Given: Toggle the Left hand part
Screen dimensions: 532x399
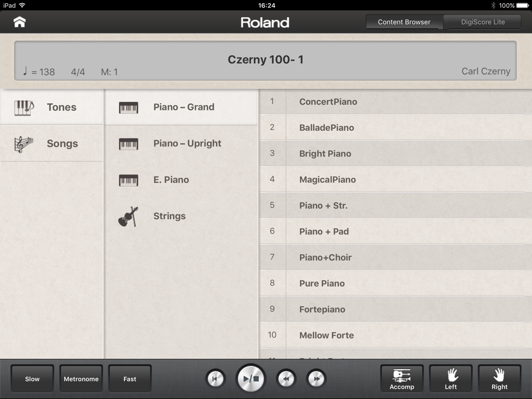Looking at the screenshot, I should pyautogui.click(x=451, y=379).
